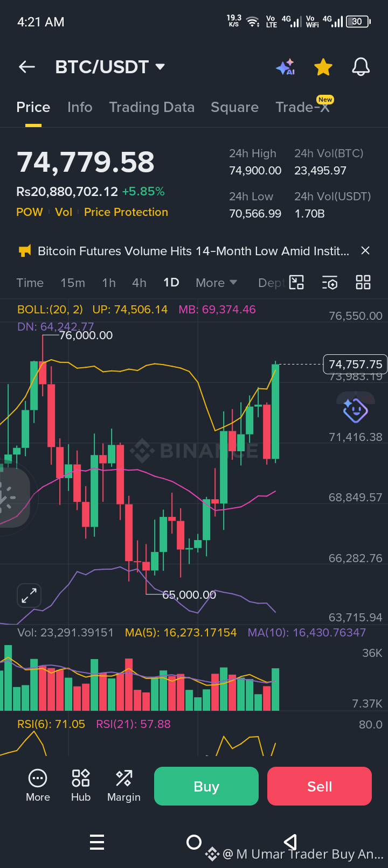Tap the current price label 74,757.75
This screenshot has width=388, height=868.
(x=355, y=365)
